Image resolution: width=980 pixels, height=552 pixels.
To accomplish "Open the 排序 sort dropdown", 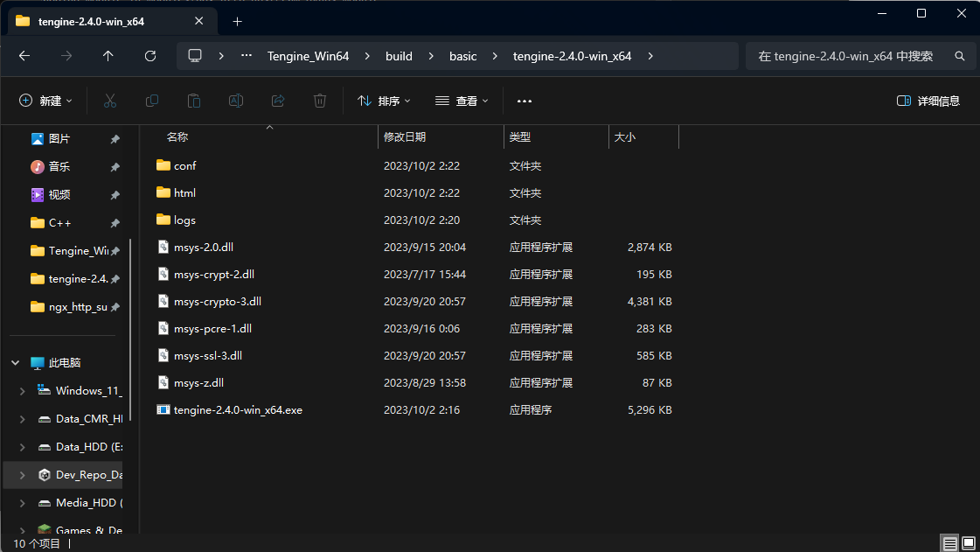I will coord(384,101).
